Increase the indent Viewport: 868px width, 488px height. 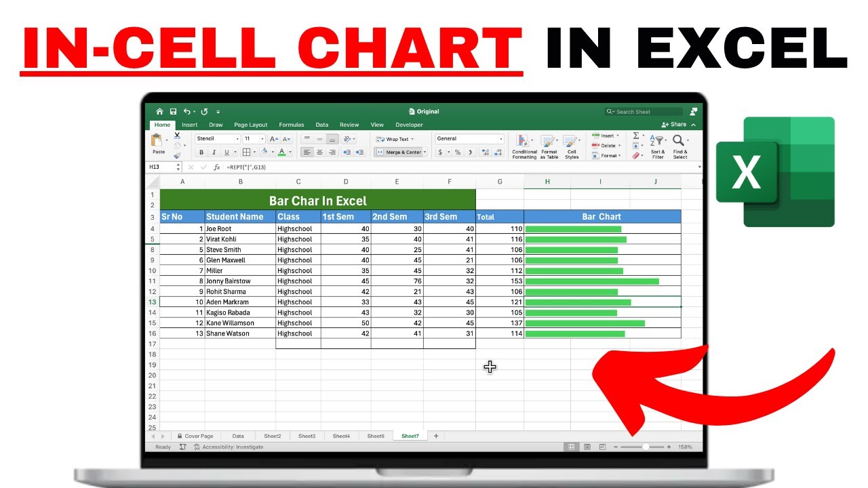click(x=359, y=152)
